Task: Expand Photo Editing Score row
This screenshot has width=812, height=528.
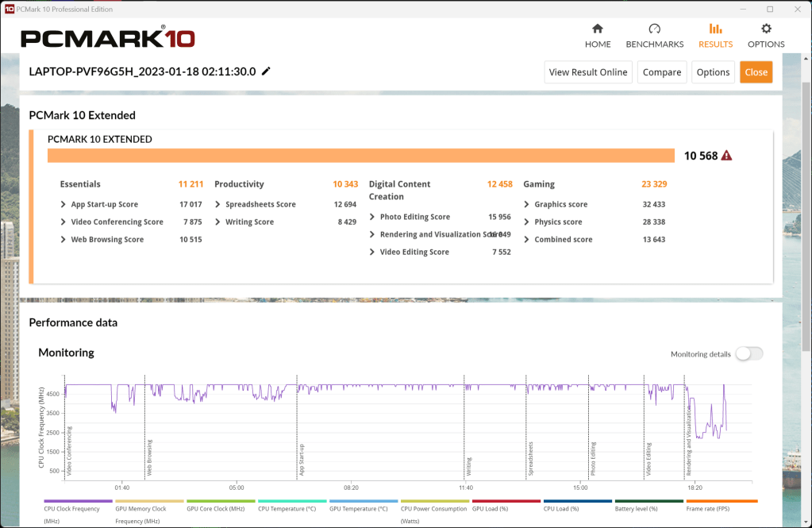Action: coord(373,217)
